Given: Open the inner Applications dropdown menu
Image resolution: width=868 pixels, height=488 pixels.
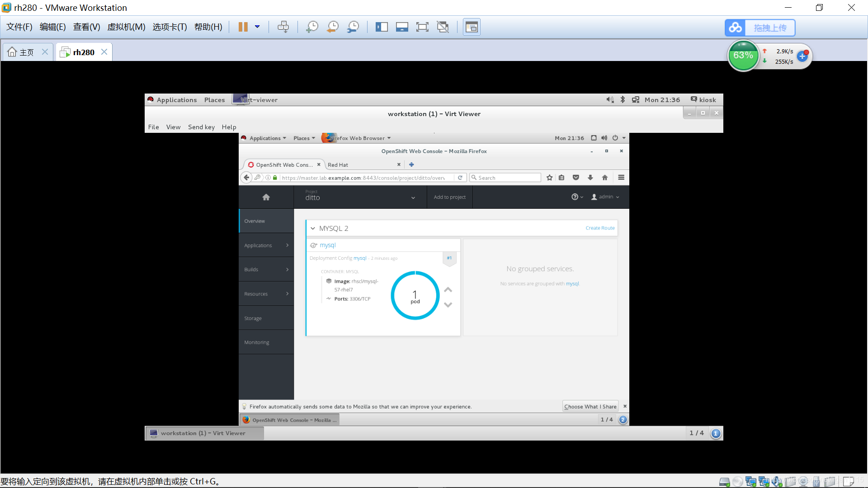Looking at the screenshot, I should click(x=268, y=138).
